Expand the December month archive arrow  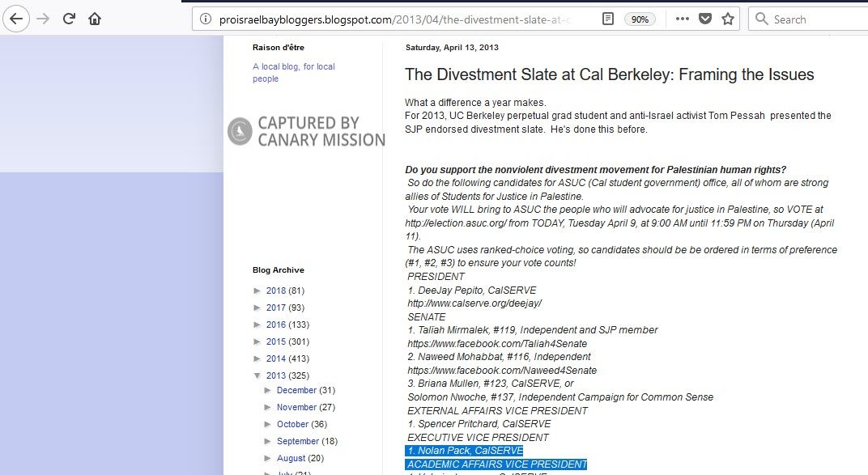[269, 391]
